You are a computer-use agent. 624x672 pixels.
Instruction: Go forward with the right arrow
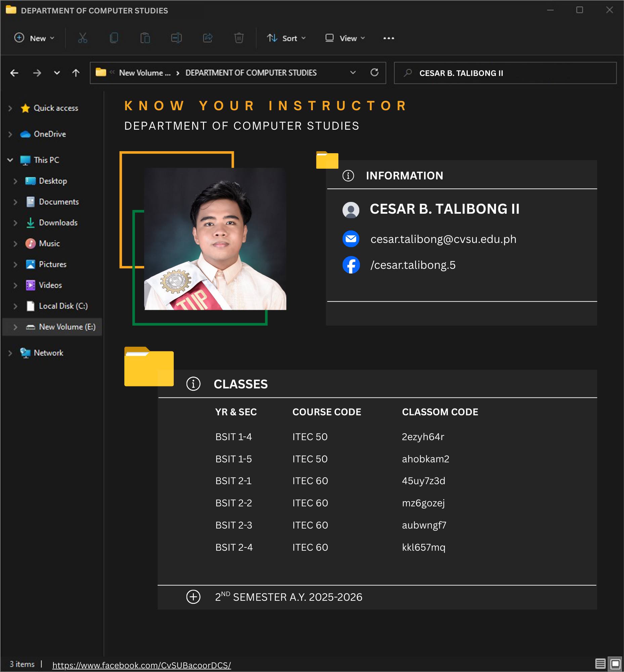37,73
